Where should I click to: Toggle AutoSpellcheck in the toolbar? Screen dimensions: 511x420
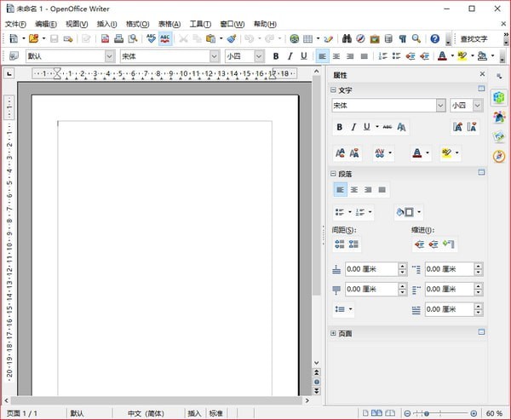(x=165, y=39)
